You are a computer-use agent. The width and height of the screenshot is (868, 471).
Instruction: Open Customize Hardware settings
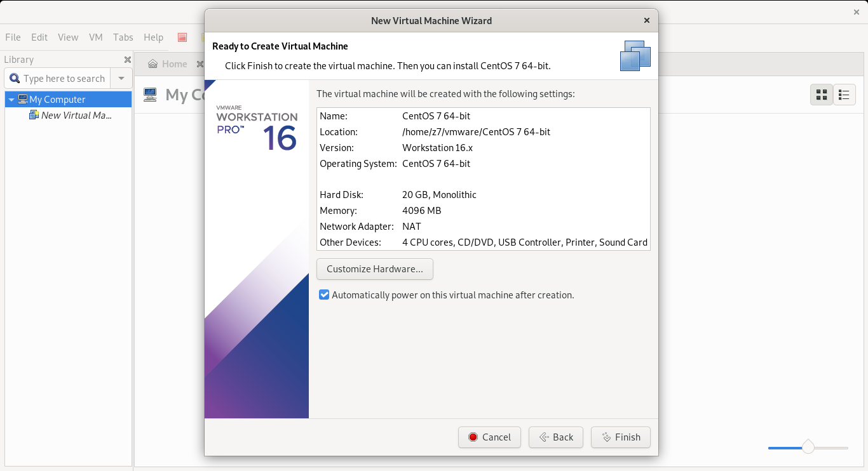tap(375, 269)
